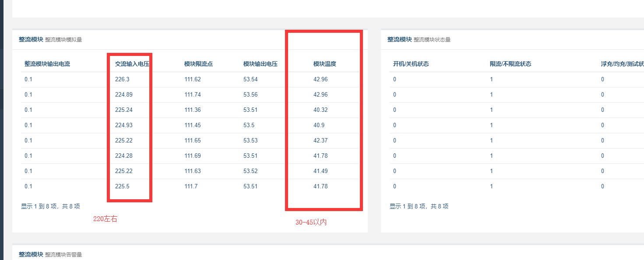Sort by 开机/关机状态 column header
The image size is (644, 260).
click(411, 64)
